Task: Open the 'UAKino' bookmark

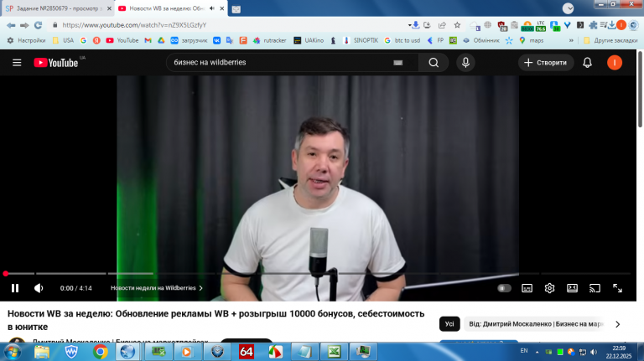Action: coord(309,40)
